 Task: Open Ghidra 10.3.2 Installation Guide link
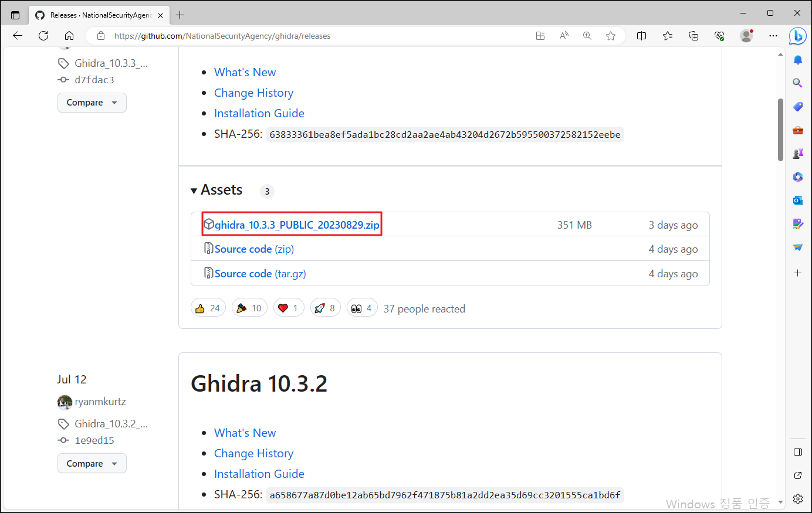click(259, 474)
